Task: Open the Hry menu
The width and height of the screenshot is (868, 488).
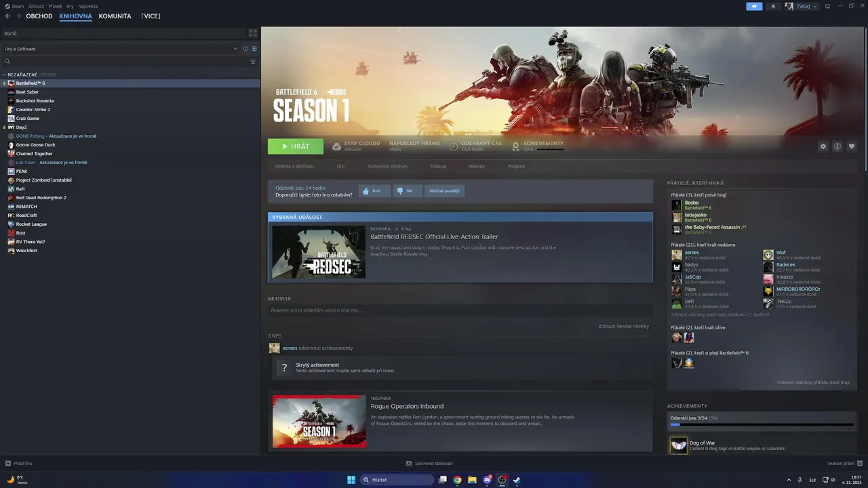Action: [x=70, y=6]
